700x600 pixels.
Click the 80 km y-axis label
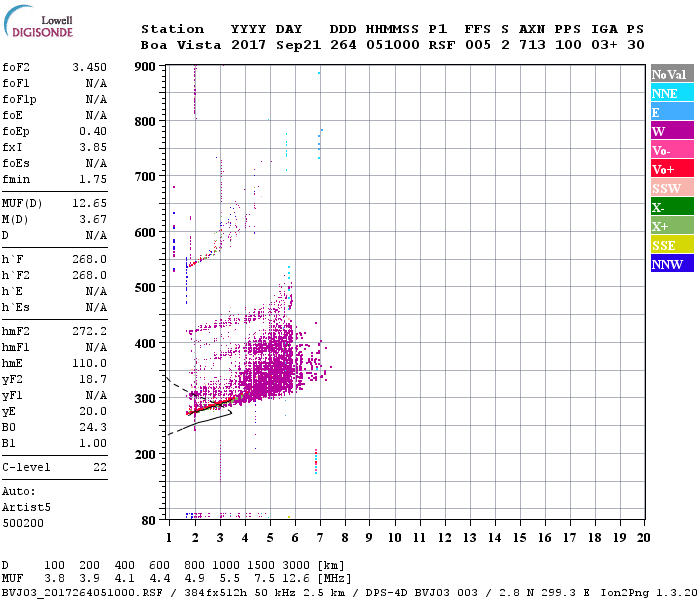(x=148, y=521)
